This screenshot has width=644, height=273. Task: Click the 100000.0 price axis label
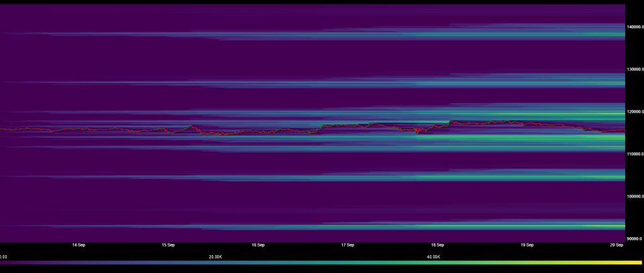click(x=635, y=196)
